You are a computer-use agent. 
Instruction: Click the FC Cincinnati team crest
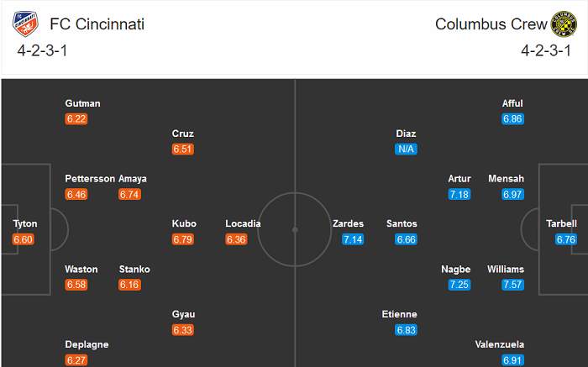coord(26,24)
